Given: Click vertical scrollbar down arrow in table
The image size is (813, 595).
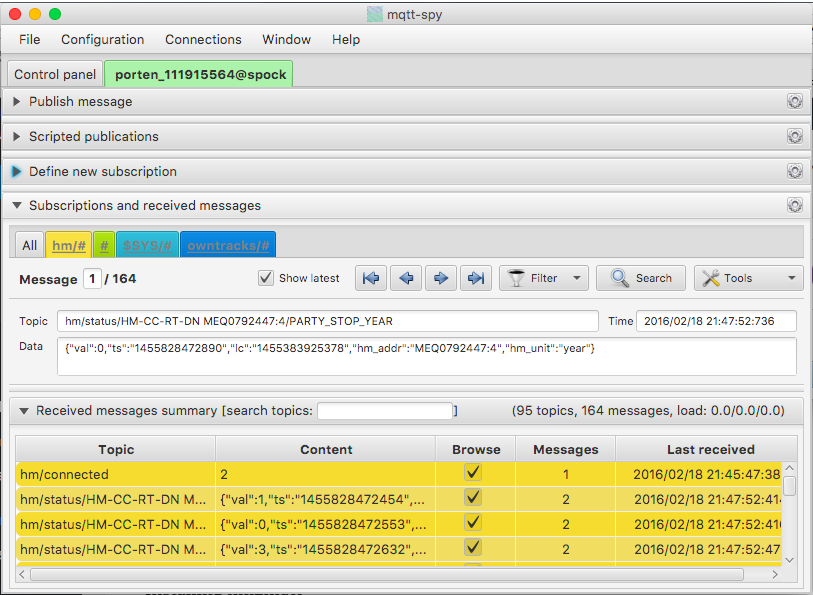Looking at the screenshot, I should click(789, 560).
